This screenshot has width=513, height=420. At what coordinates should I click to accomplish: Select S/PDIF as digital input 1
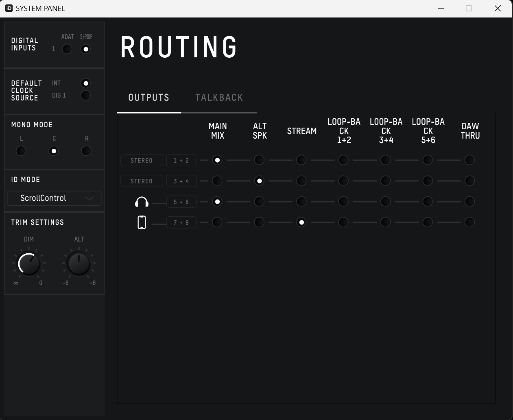point(85,49)
